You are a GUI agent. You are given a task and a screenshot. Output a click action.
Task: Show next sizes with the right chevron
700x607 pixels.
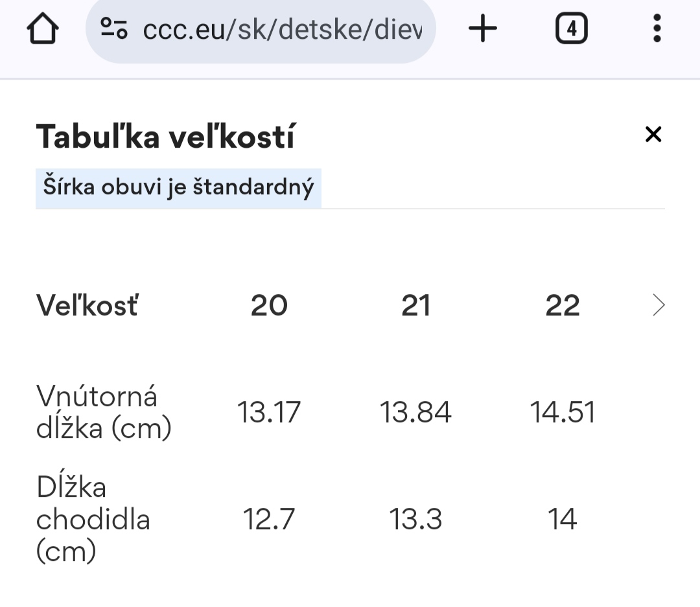(659, 305)
